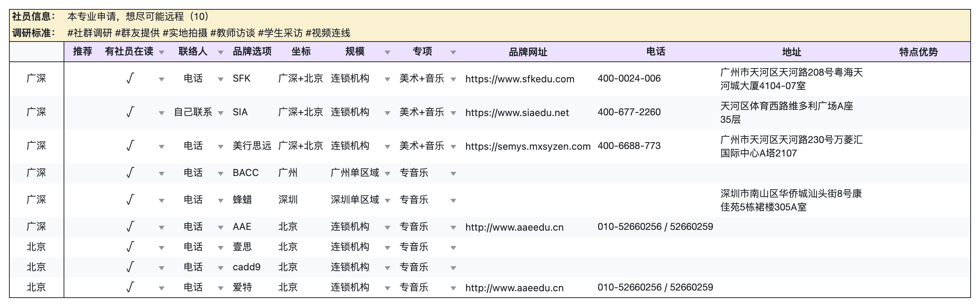Select the 社员信息 value text 本专业申请
Image resolution: width=980 pixels, height=307 pixels.
pos(138,16)
